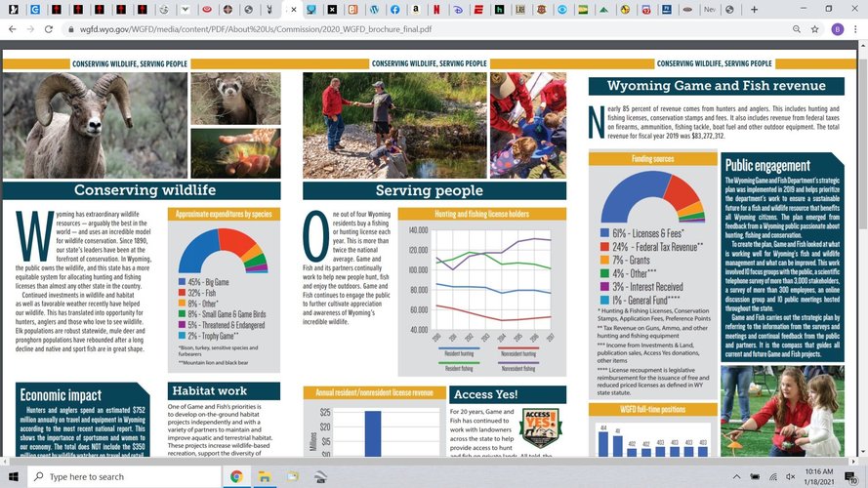The image size is (868, 488).
Task: Click the hand holding fish photo
Action: coord(236,153)
